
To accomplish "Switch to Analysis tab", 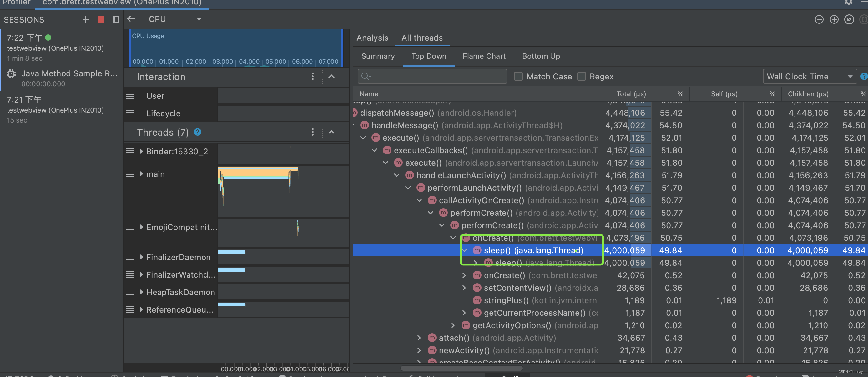I will (x=372, y=38).
